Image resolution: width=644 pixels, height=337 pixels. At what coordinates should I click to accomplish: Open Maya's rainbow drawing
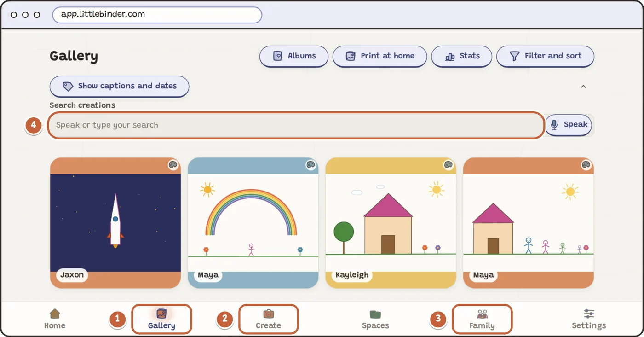click(253, 223)
